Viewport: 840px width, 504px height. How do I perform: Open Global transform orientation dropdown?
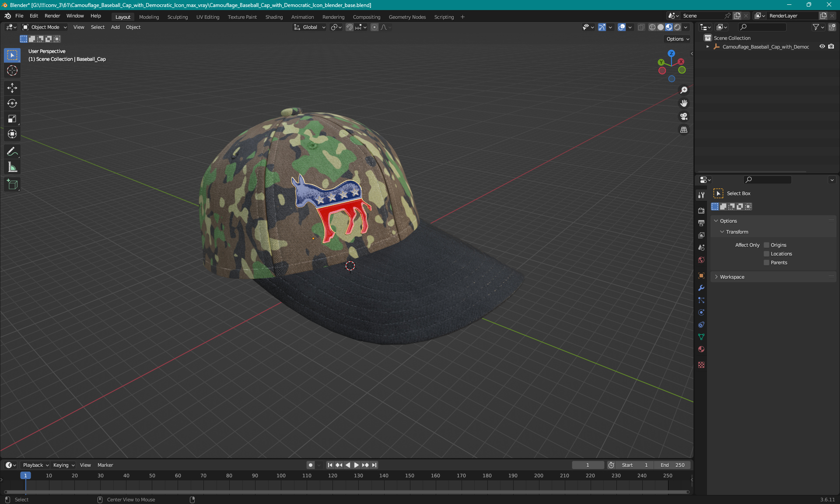coord(310,27)
